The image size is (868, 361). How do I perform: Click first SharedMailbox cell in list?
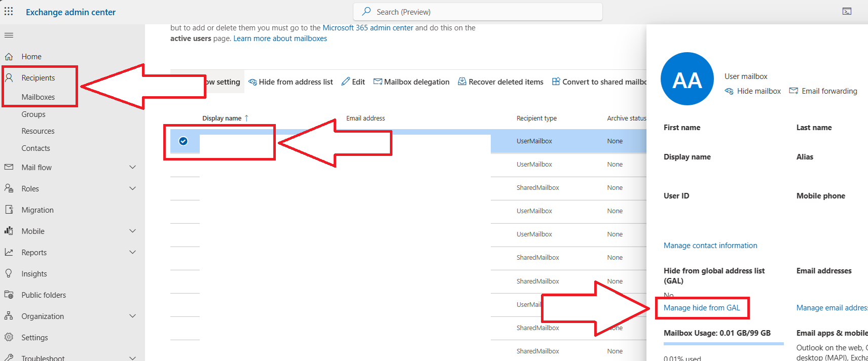coord(538,188)
